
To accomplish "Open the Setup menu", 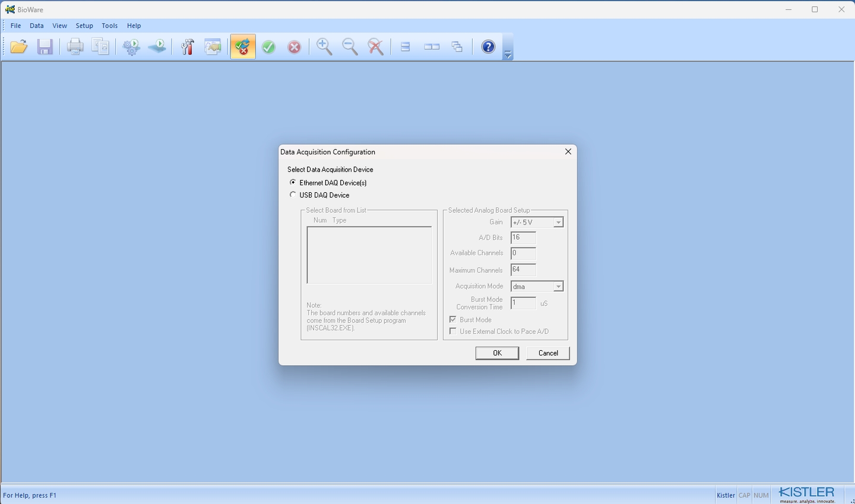I will [x=84, y=26].
